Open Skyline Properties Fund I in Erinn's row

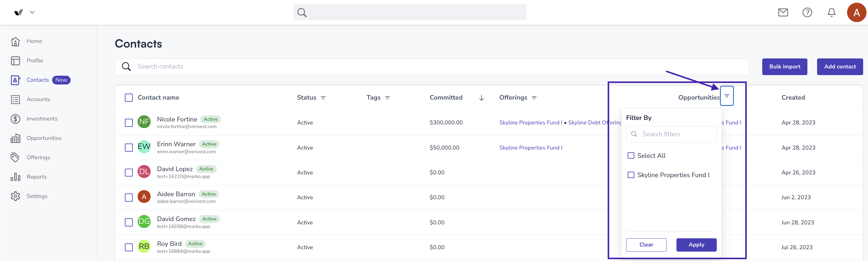(531, 147)
